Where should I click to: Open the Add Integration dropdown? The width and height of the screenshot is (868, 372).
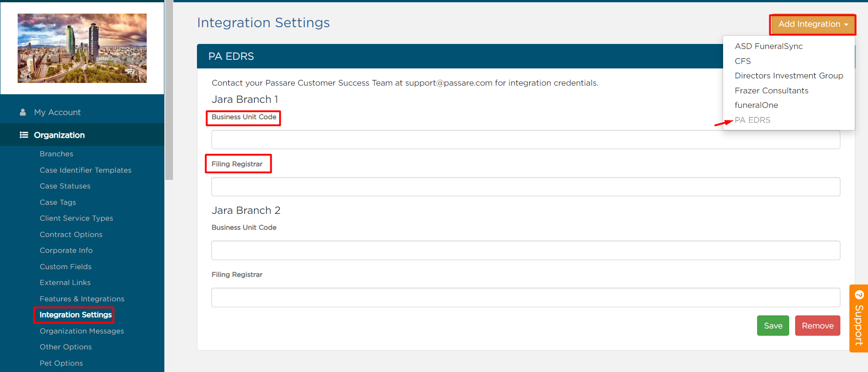[x=812, y=24]
